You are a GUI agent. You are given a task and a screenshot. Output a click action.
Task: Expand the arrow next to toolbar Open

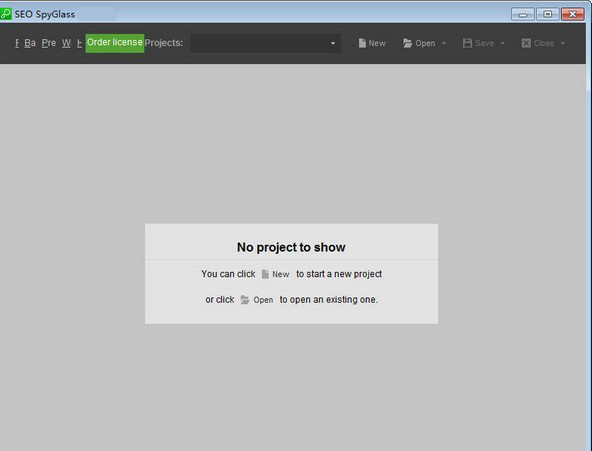tap(444, 43)
